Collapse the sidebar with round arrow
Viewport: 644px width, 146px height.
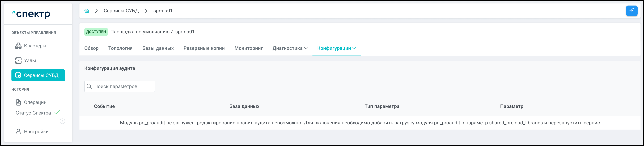point(62,121)
